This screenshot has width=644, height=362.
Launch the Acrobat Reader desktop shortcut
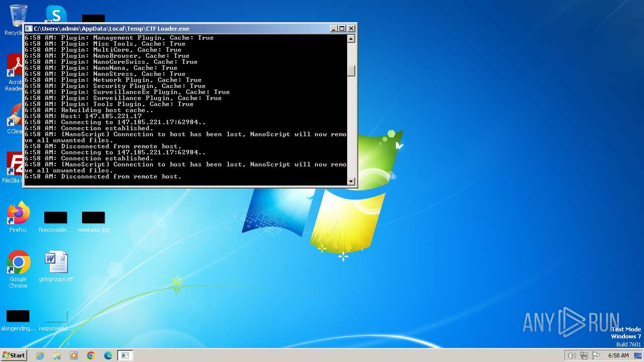coord(15,73)
